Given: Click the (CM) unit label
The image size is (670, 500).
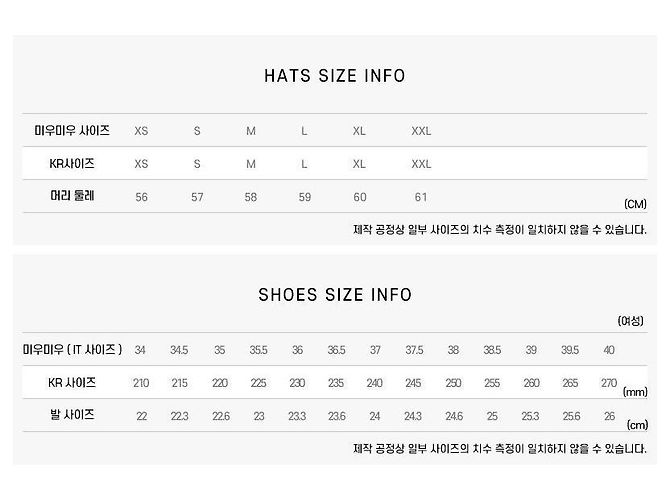Looking at the screenshot, I should [x=635, y=204].
